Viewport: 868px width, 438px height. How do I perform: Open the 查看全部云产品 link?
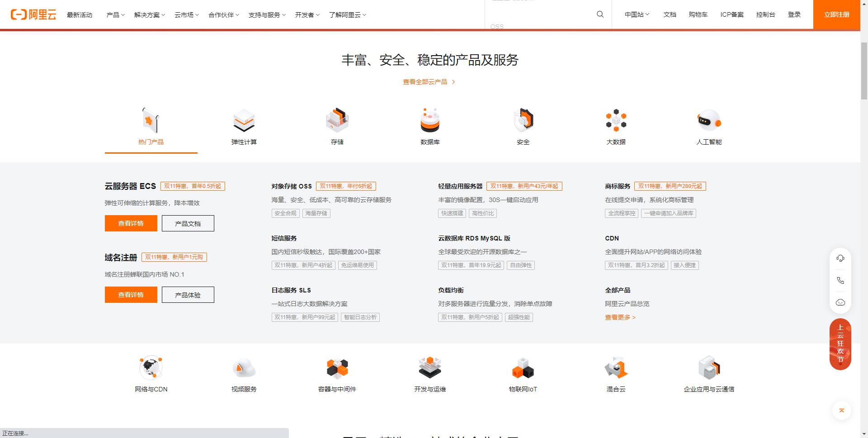point(429,82)
